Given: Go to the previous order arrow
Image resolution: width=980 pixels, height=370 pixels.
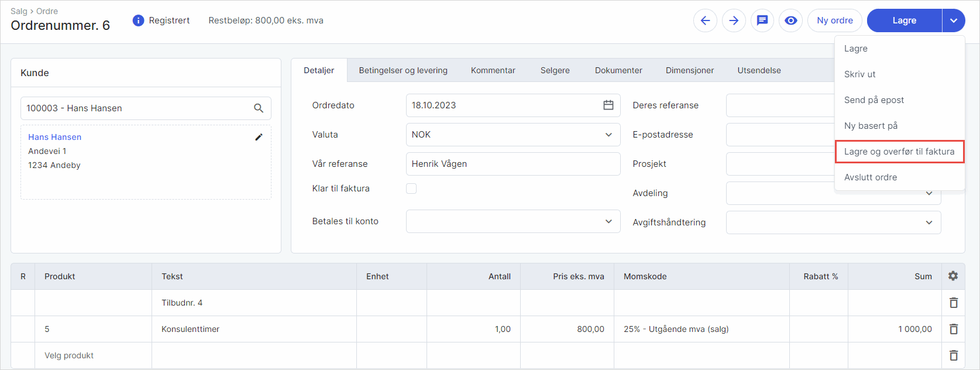Looking at the screenshot, I should point(705,20).
